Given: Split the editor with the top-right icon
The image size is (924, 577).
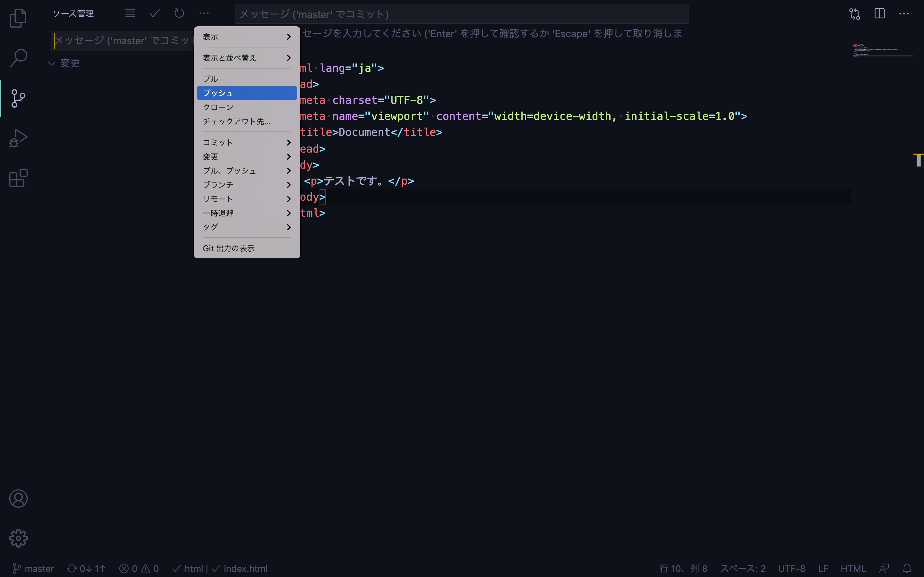Looking at the screenshot, I should [879, 14].
